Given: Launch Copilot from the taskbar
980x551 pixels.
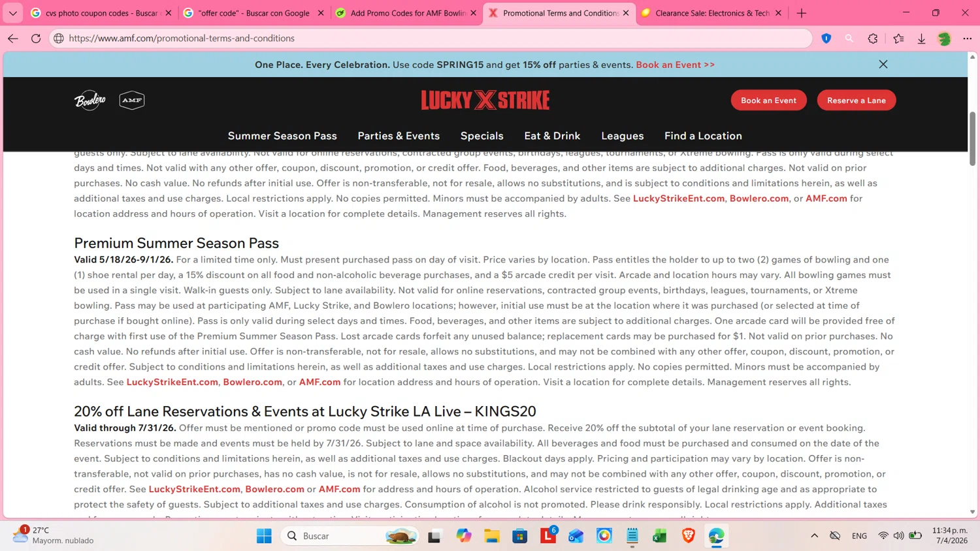Looking at the screenshot, I should 464,536.
